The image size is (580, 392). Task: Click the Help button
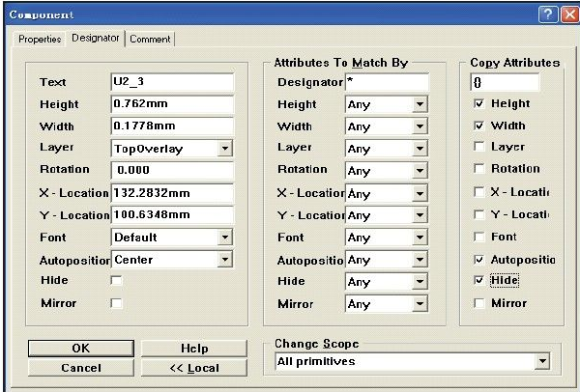193,348
